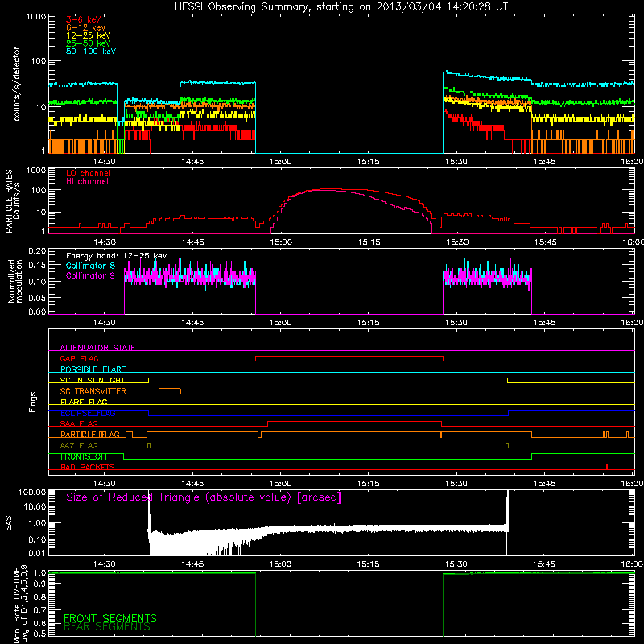Screen dimensions: 644x644
Task: Click the green '25-50 keV' legend entry
Action: (88, 43)
